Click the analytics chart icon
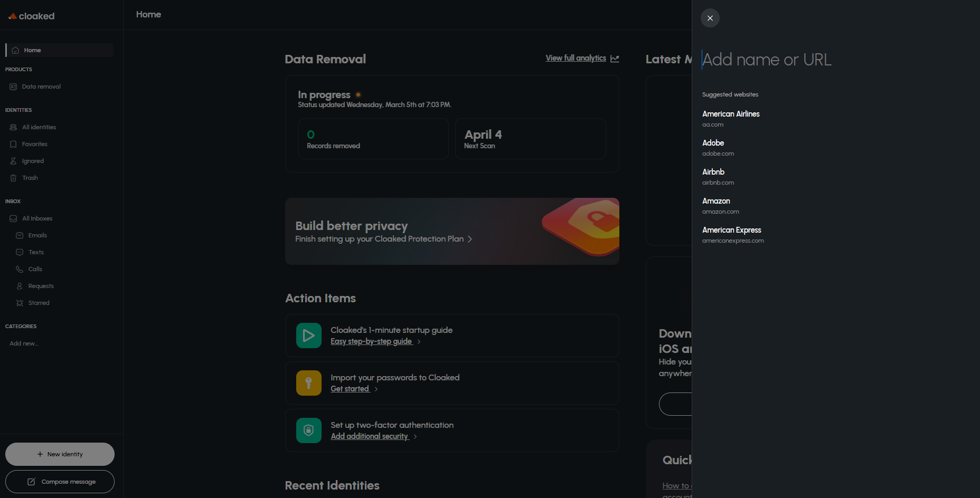The height and width of the screenshot is (498, 980). point(615,59)
